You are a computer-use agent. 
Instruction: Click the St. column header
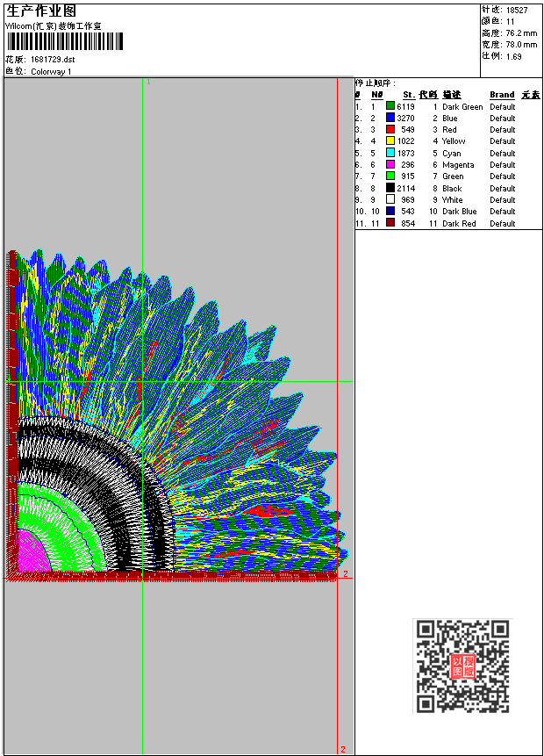[408, 95]
